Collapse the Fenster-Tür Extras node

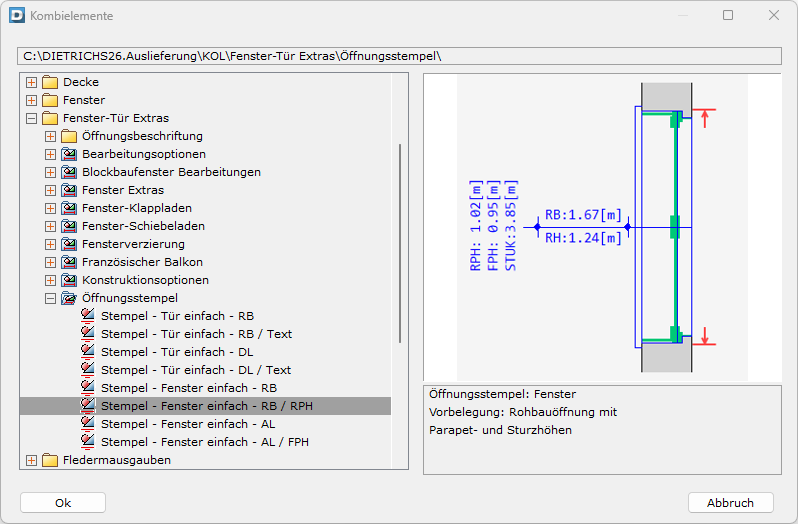[32, 118]
